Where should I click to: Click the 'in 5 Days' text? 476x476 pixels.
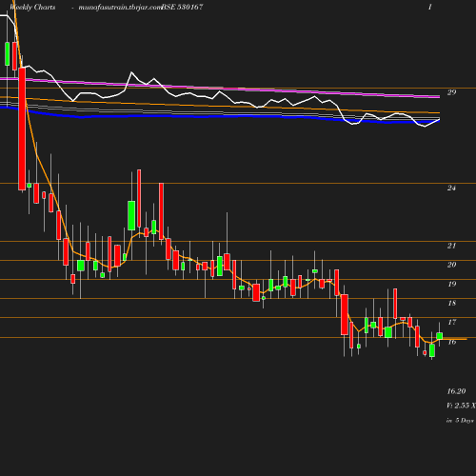click(x=460, y=421)
